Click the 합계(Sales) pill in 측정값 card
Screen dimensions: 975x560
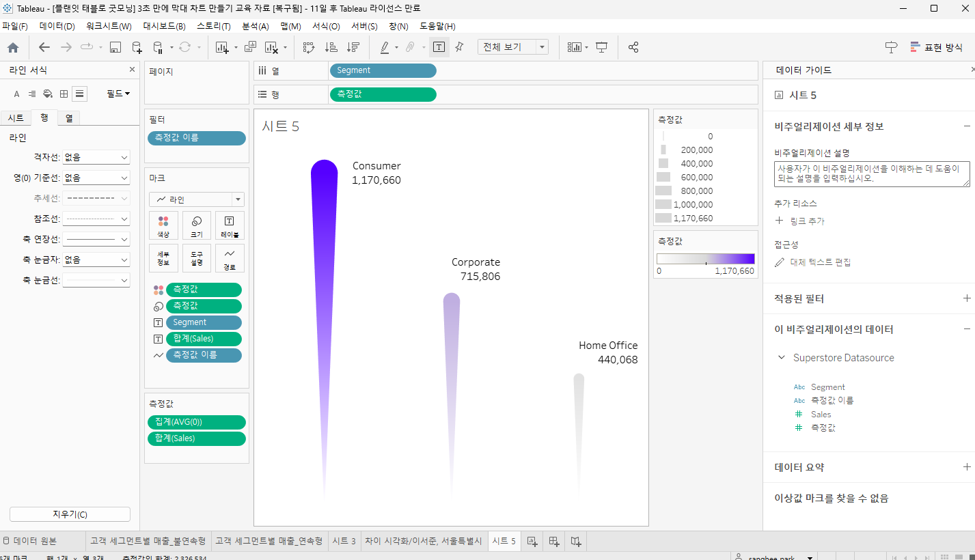point(197,438)
